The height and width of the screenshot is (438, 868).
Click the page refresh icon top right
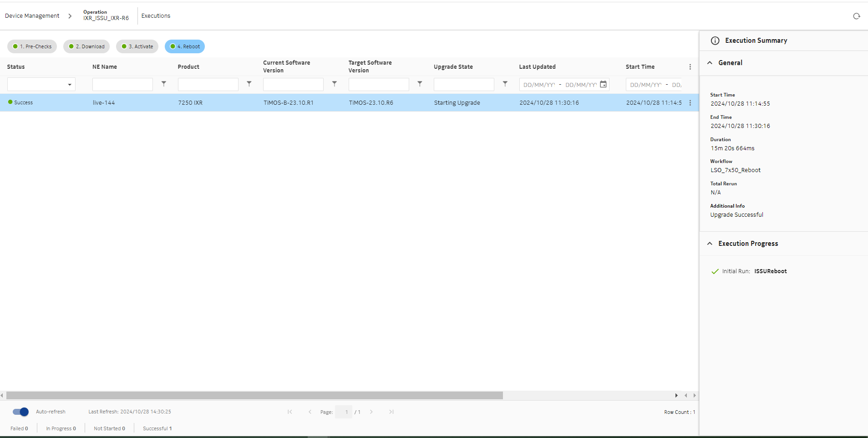click(857, 16)
